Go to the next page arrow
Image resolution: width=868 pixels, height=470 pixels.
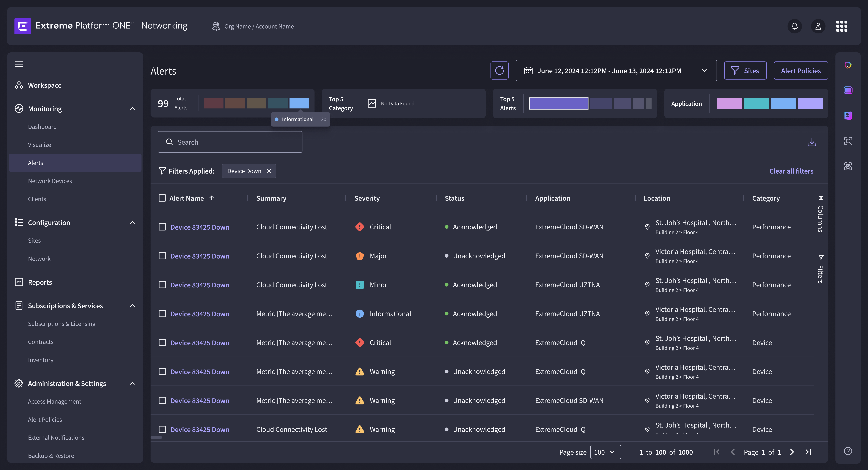point(792,452)
